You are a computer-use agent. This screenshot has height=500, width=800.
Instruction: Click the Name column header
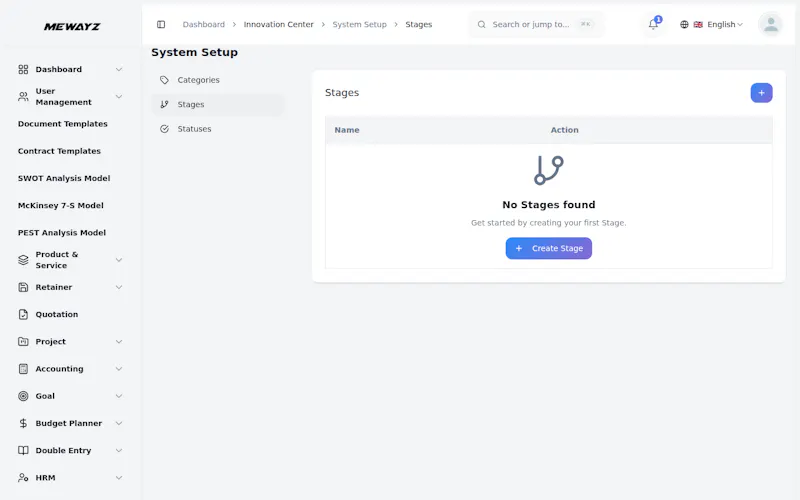pyautogui.click(x=347, y=130)
